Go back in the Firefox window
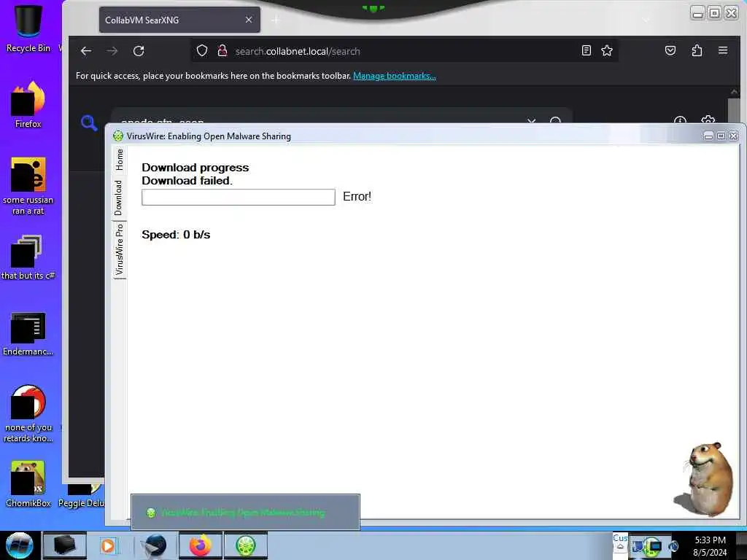 click(86, 51)
